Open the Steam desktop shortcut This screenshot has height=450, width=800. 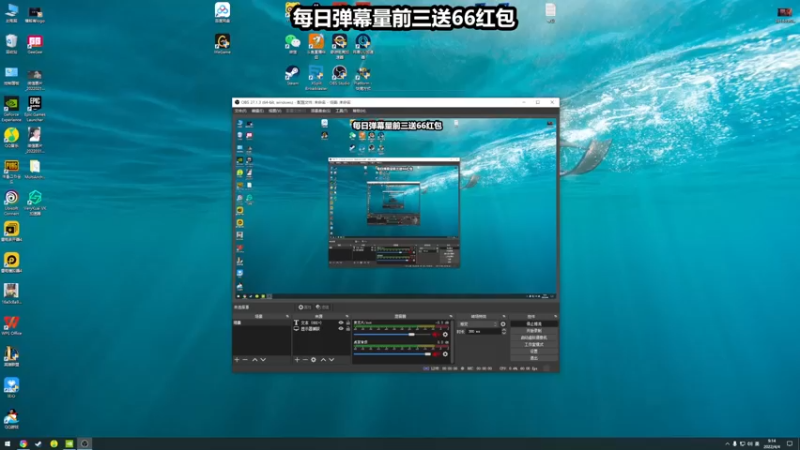(x=292, y=76)
